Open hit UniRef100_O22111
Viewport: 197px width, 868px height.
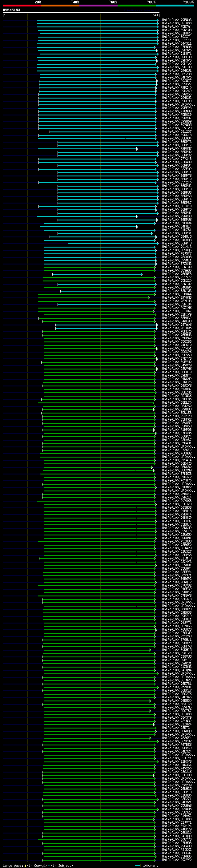pos(177,40)
